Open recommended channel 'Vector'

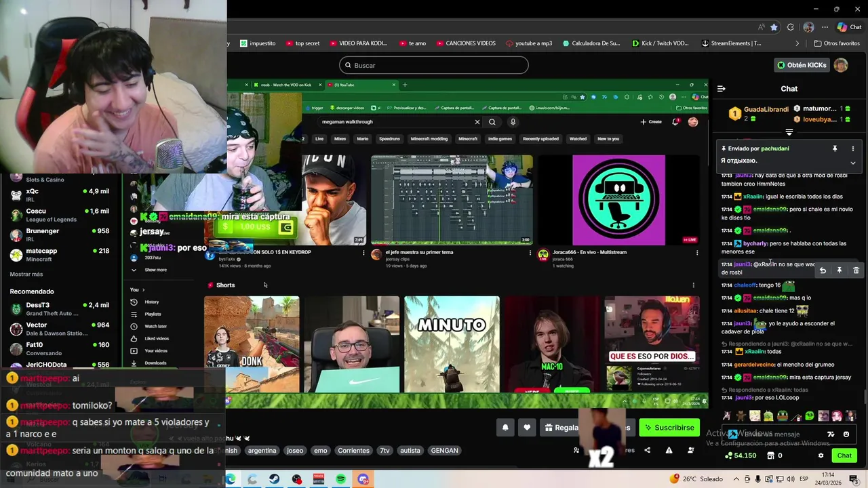click(x=60, y=329)
